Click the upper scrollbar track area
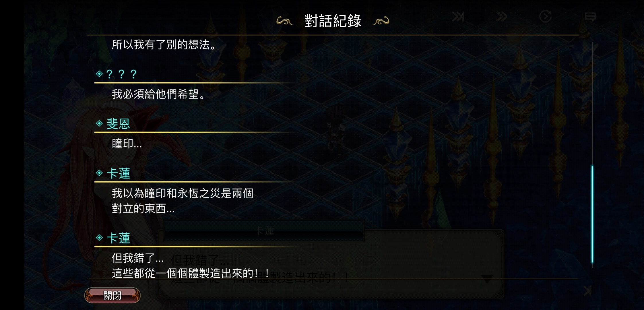 592,103
